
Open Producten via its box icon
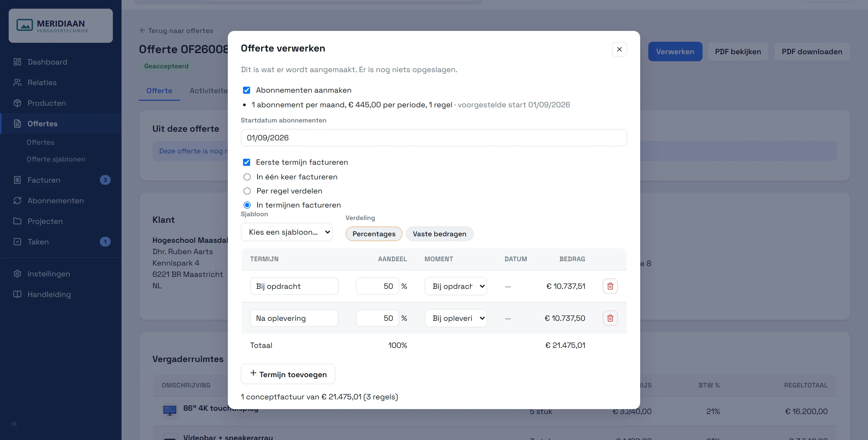tap(17, 103)
